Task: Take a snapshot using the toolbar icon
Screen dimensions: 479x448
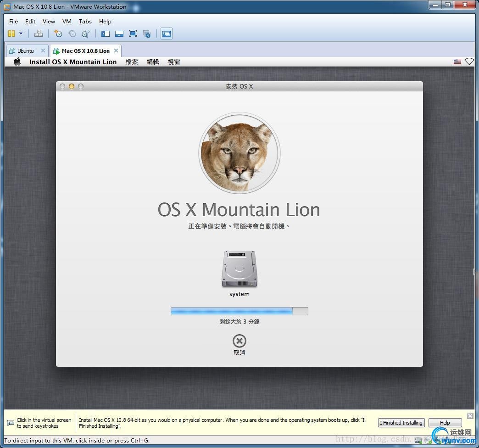Action: tap(58, 34)
